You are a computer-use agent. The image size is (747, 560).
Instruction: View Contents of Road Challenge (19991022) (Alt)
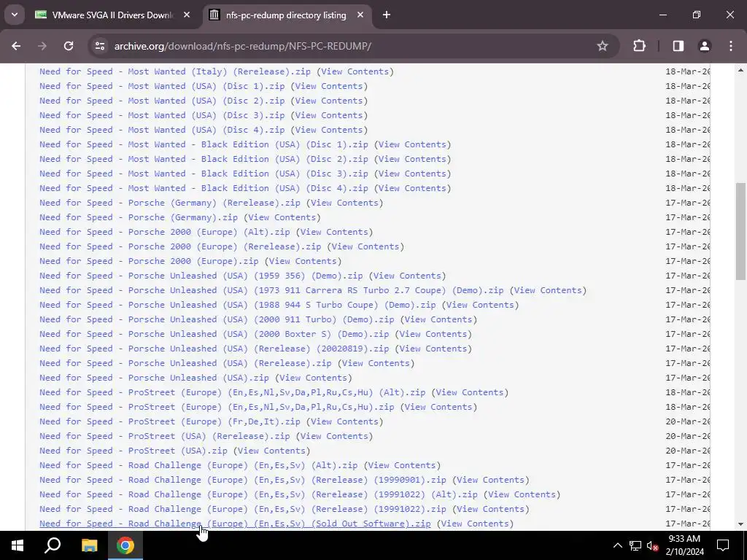522,494
